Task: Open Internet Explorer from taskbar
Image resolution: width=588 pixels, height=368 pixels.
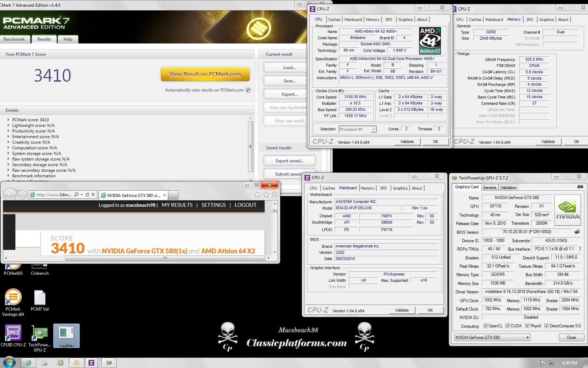Action: pos(28,363)
